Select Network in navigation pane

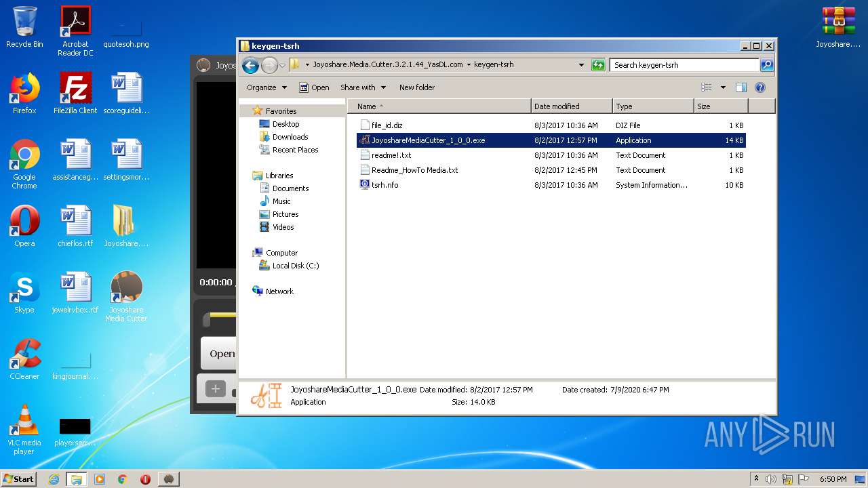point(279,291)
